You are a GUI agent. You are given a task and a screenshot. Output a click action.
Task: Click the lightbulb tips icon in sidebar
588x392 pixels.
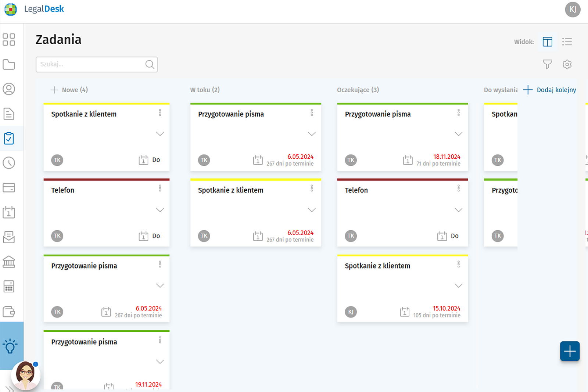pyautogui.click(x=10, y=346)
